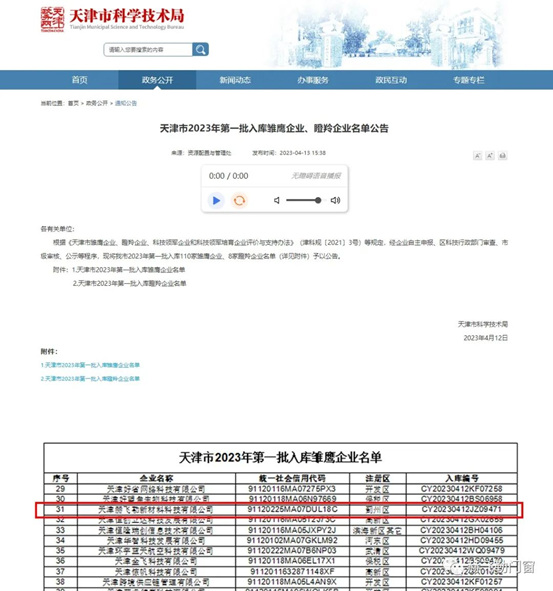Click the code 91120118MA06EL17X1
This screenshot has height=591, width=553.
pos(292,561)
